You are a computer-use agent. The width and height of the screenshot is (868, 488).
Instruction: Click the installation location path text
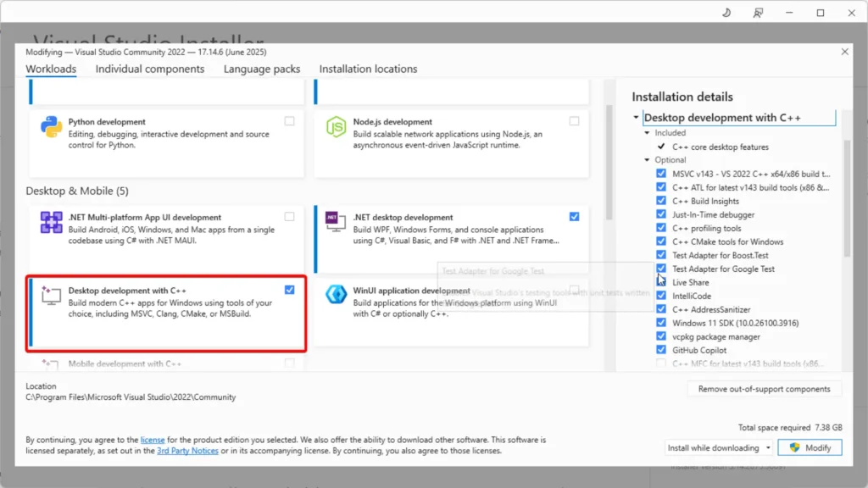131,397
